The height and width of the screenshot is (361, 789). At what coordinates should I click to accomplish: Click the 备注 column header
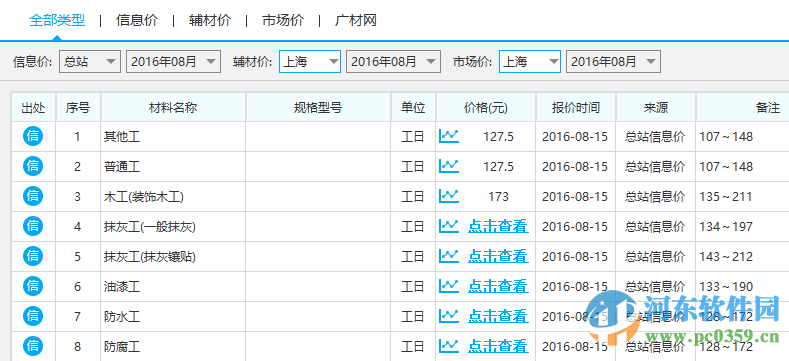point(743,107)
